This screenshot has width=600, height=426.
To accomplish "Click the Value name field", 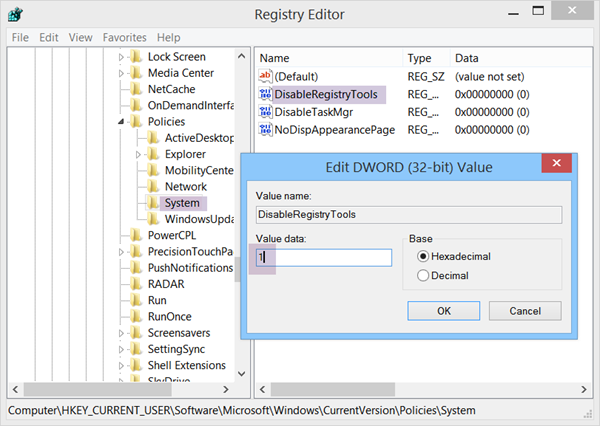I will 409,215.
